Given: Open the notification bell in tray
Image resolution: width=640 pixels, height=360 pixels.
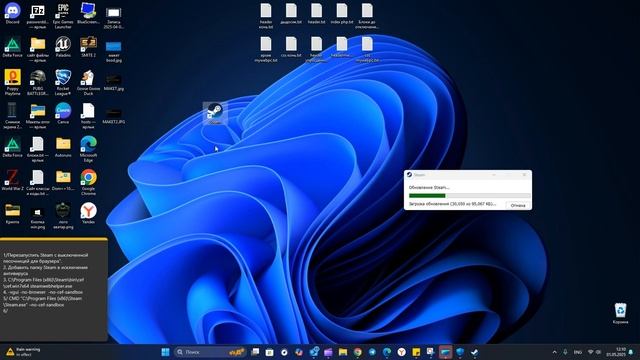Looking at the screenshot, I should (x=631, y=352).
